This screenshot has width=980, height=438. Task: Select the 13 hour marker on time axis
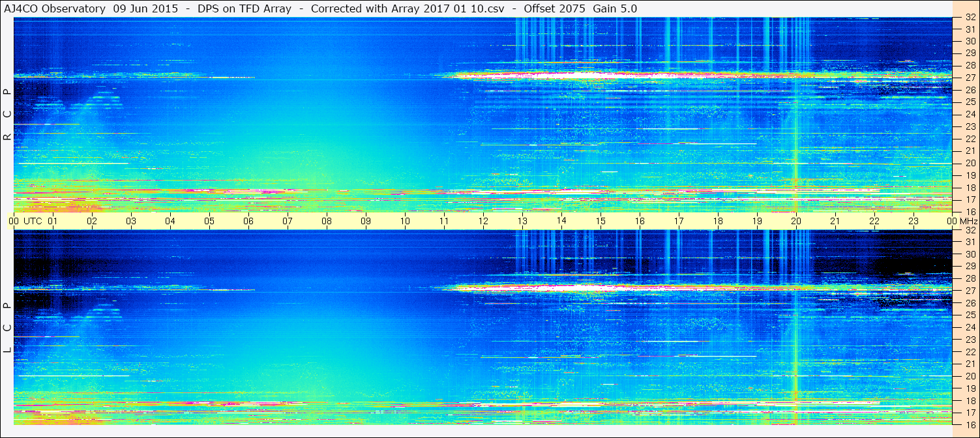pyautogui.click(x=522, y=221)
